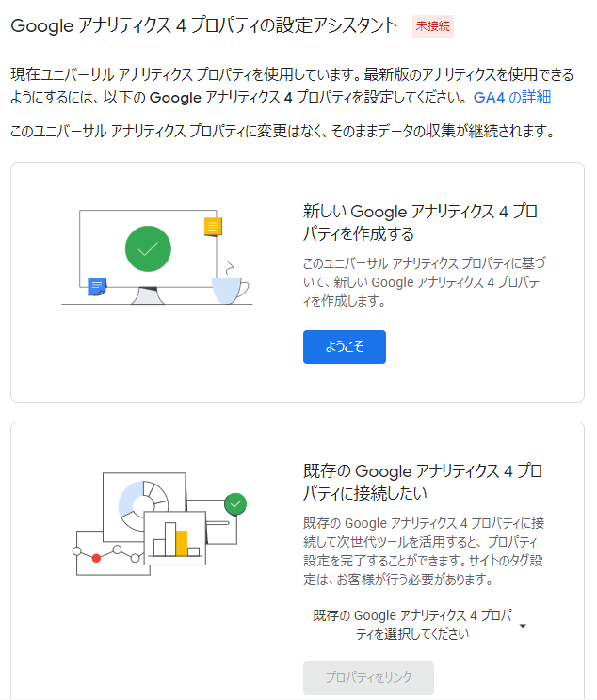Click the coffee cup illustration
597x700 pixels.
coord(230,290)
